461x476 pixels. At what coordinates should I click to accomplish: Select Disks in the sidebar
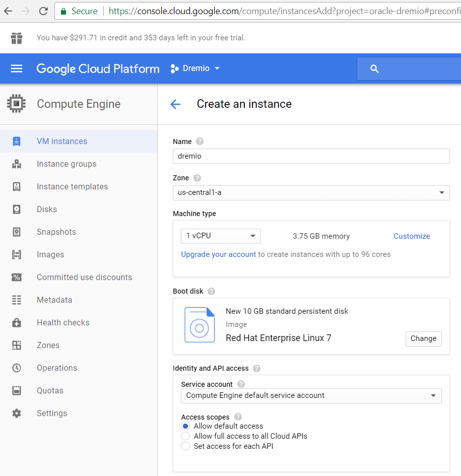point(79,209)
